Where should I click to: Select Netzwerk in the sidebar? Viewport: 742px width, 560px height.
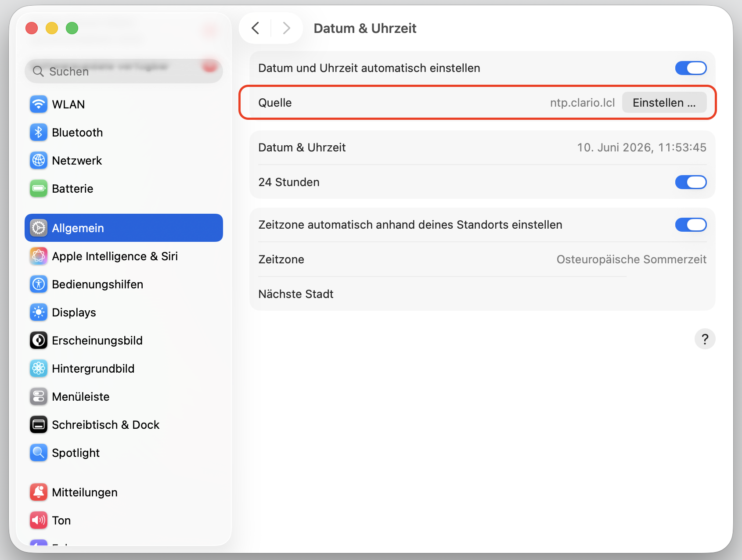tap(124, 161)
